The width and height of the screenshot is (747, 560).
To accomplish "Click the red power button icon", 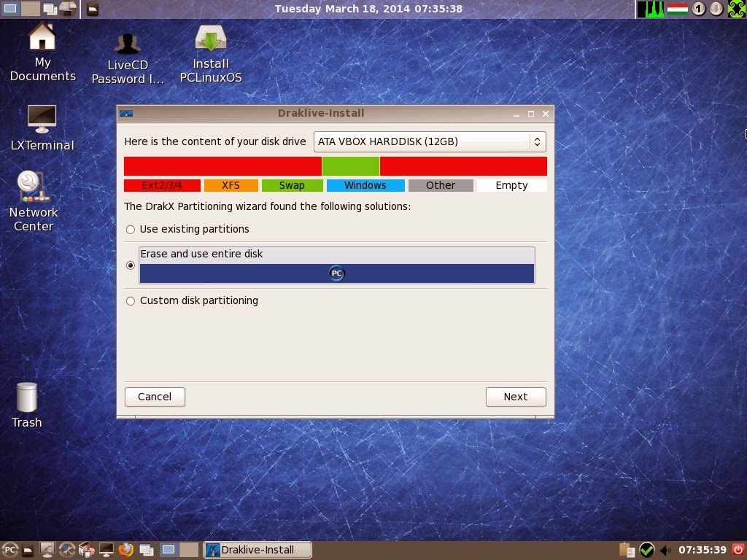I will (738, 550).
